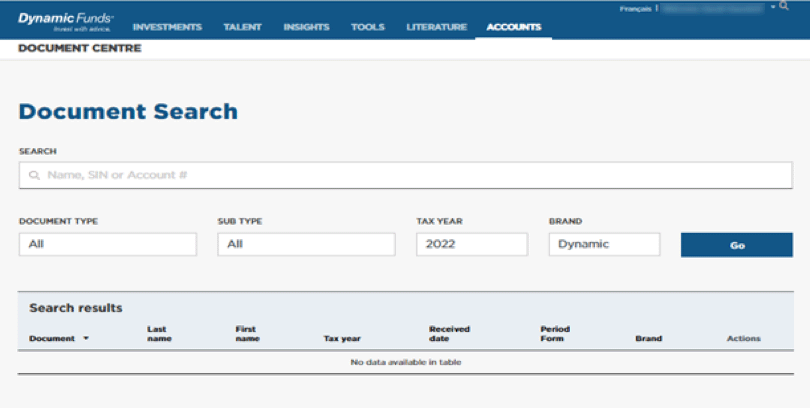The width and height of the screenshot is (810, 408).
Task: Select the Accounts tab
Action: coord(514,27)
